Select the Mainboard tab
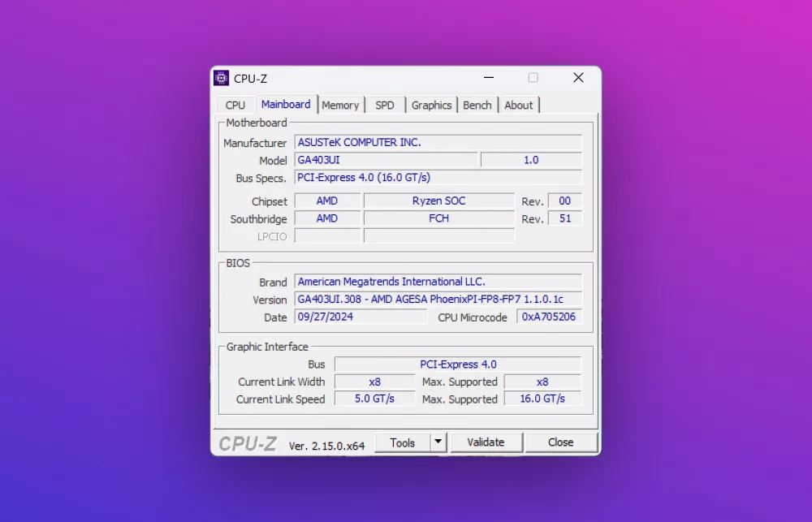Image resolution: width=812 pixels, height=522 pixels. click(286, 105)
